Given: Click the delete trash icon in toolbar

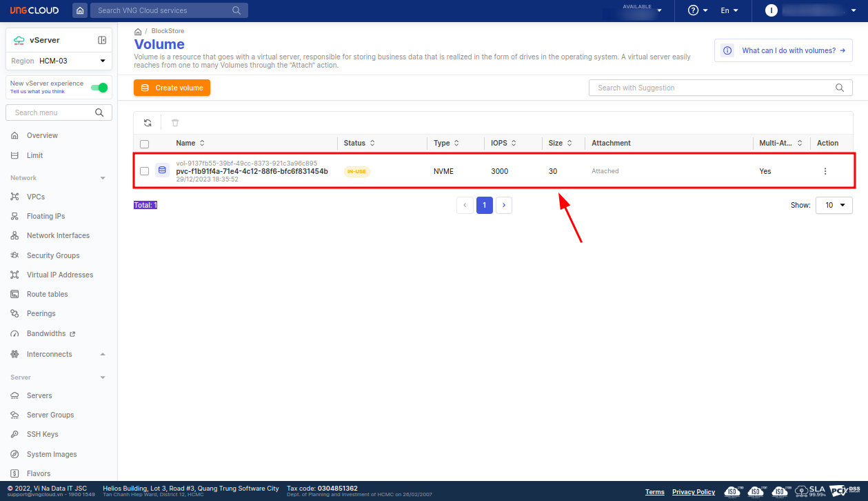Looking at the screenshot, I should (175, 123).
